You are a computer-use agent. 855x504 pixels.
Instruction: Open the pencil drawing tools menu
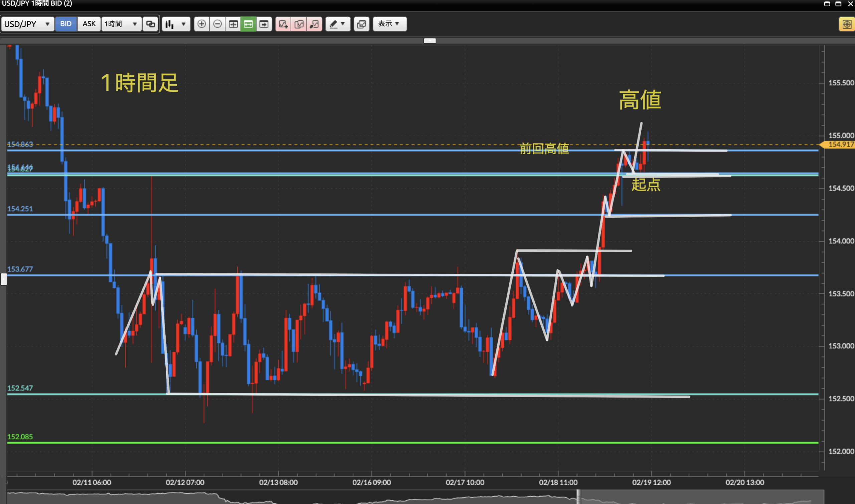[x=338, y=24]
